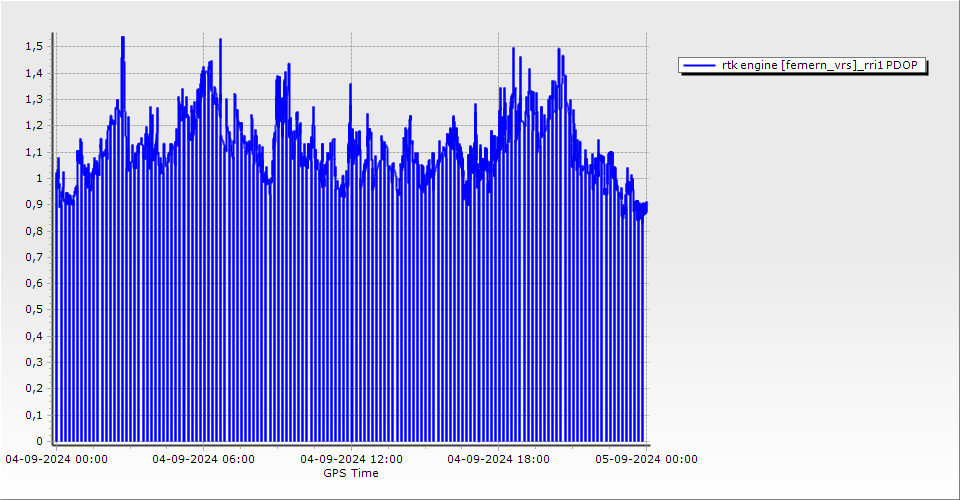This screenshot has height=500, width=960.
Task: Select the 1,2 tick label on the Y axis
Action: [x=35, y=126]
